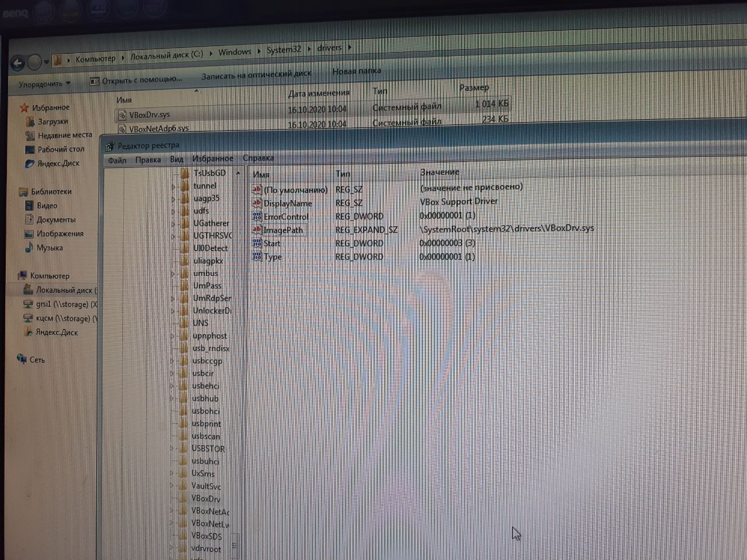Open the Видео library
747x560 pixels.
coord(47,205)
